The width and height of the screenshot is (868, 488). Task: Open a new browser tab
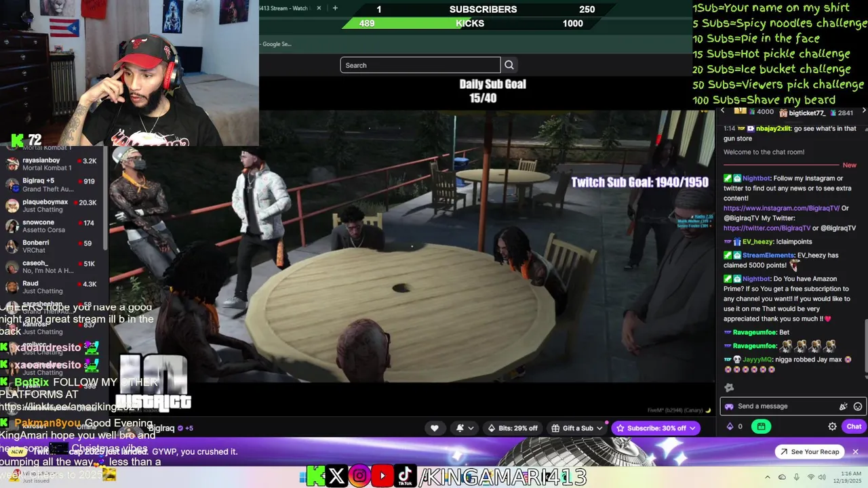(335, 8)
